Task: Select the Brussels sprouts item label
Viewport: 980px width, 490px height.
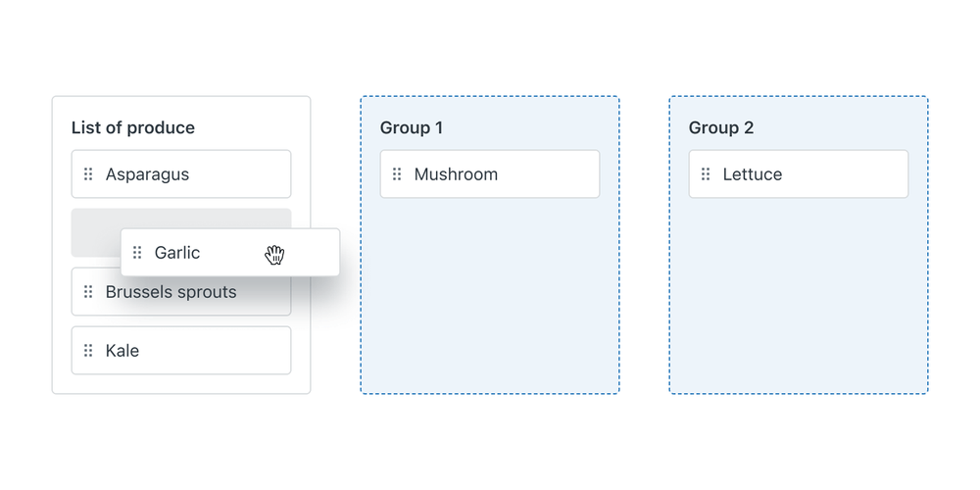Action: pyautogui.click(x=171, y=292)
